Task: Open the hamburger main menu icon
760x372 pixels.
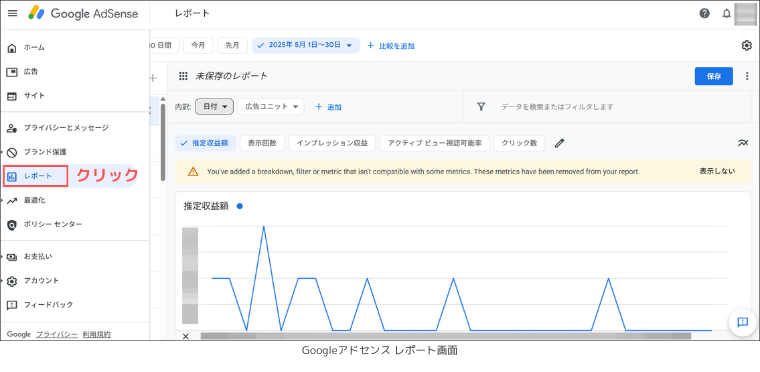Action: pyautogui.click(x=13, y=14)
